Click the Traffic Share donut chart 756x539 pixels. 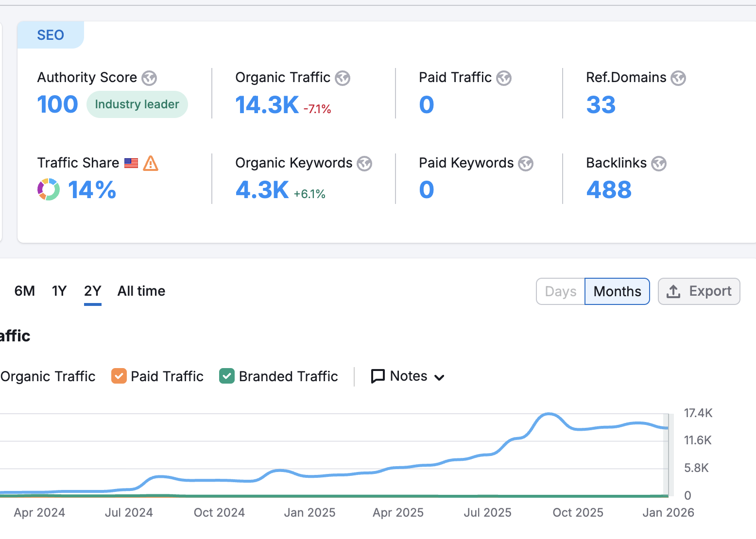coord(49,189)
